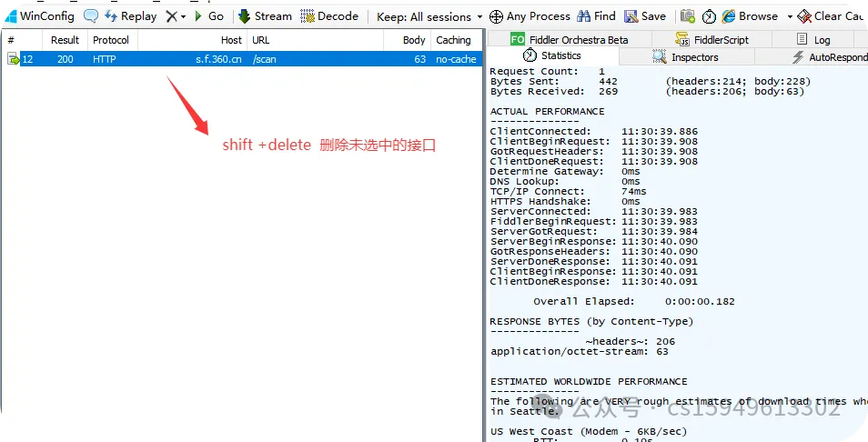Replay the selected session
This screenshot has width=868, height=442.
pos(131,16)
